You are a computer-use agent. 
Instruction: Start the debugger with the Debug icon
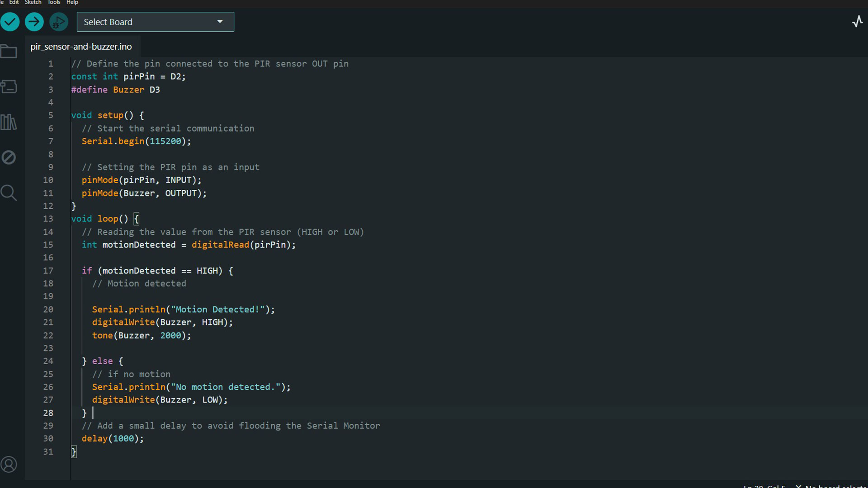(59, 22)
